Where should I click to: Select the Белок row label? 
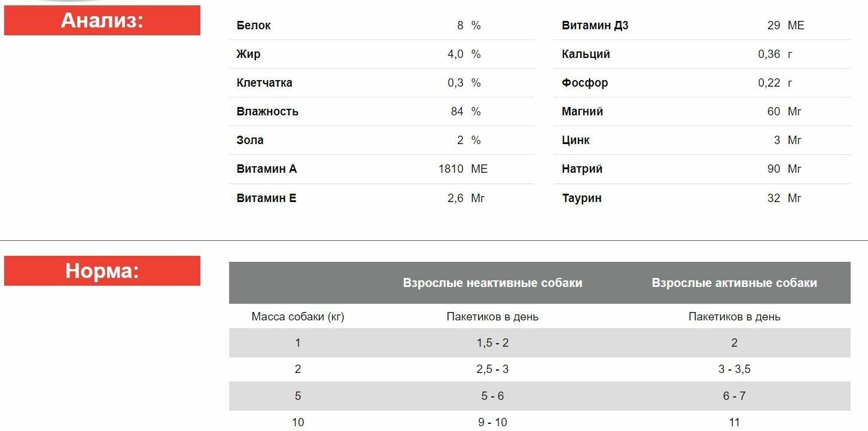[254, 26]
